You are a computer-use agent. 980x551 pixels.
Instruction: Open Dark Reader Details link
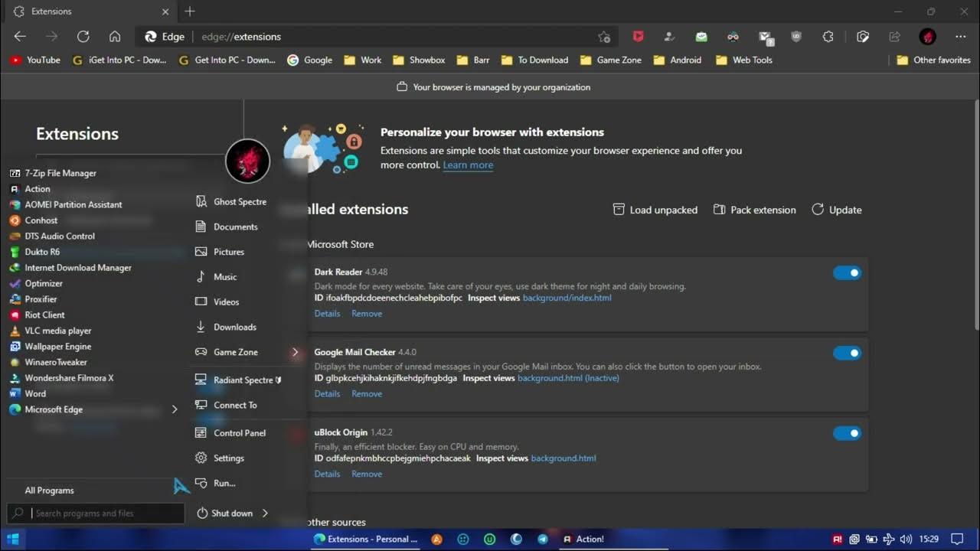(x=327, y=314)
